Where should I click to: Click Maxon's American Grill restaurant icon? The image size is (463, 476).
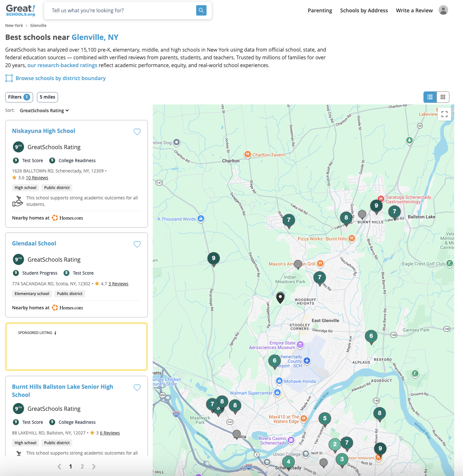point(320,263)
